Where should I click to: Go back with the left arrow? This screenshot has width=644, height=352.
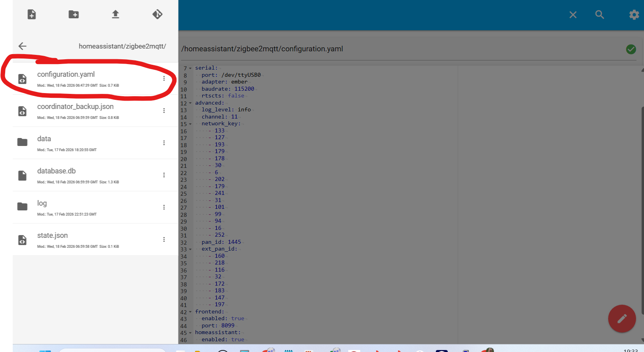tap(23, 46)
